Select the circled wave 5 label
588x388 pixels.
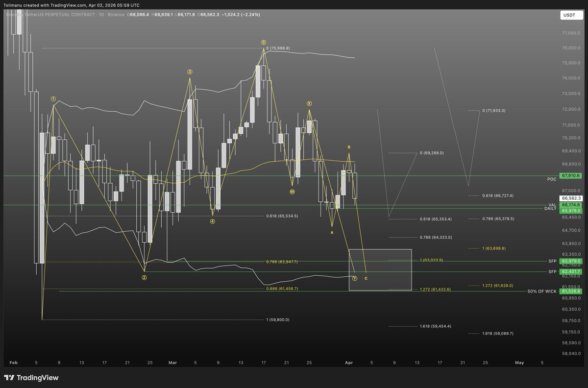point(264,43)
